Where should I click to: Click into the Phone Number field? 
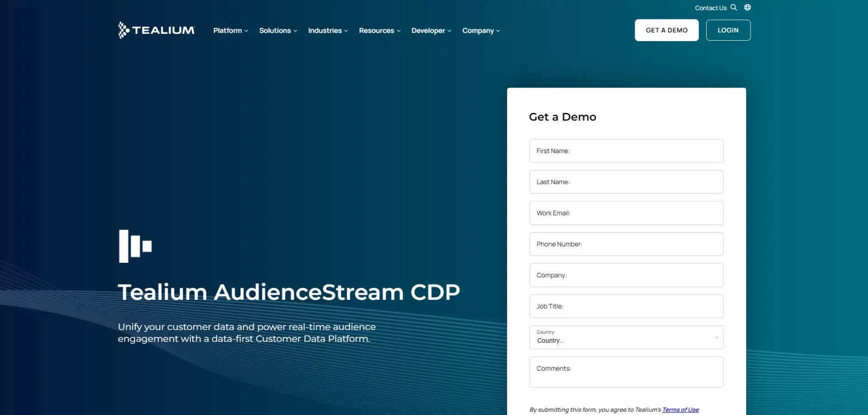point(626,244)
